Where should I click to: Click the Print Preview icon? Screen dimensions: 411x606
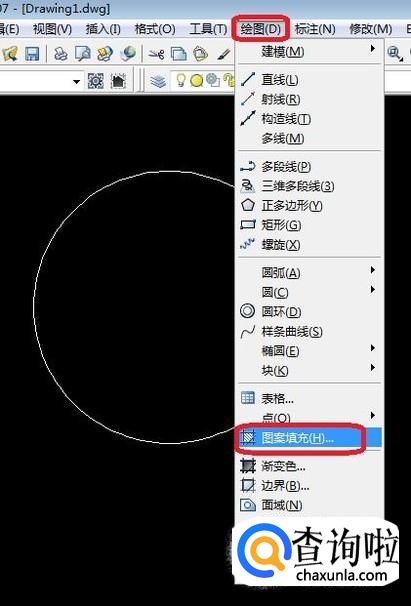(83, 54)
